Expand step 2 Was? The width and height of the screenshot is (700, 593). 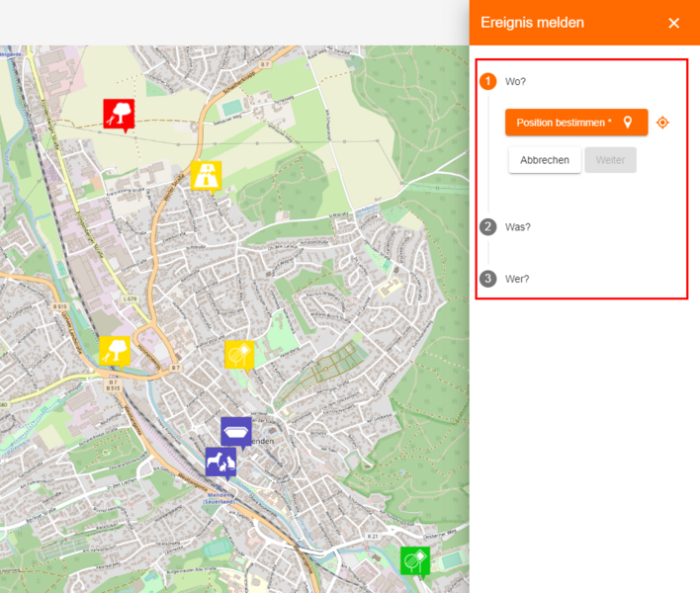click(517, 226)
